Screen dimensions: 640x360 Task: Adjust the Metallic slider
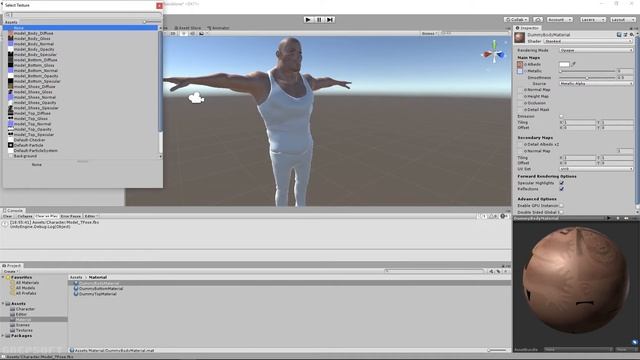coord(588,71)
